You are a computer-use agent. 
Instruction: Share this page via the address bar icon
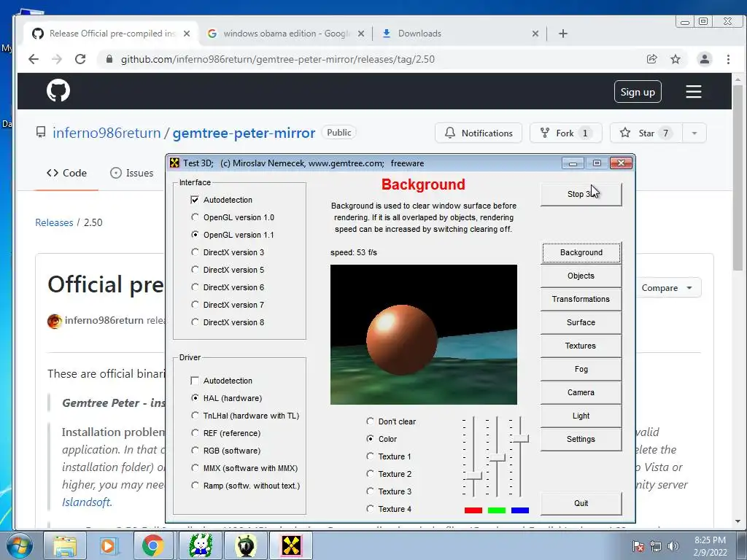pos(651,59)
